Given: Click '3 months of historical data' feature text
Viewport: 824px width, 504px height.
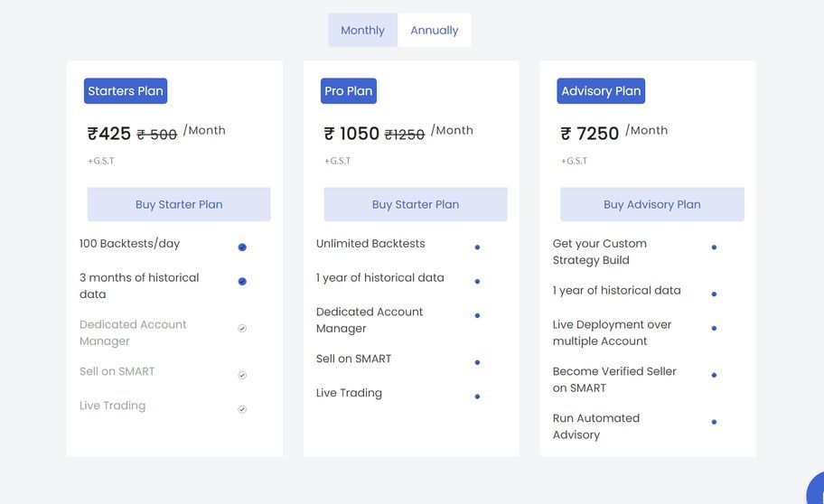Looking at the screenshot, I should tap(139, 286).
